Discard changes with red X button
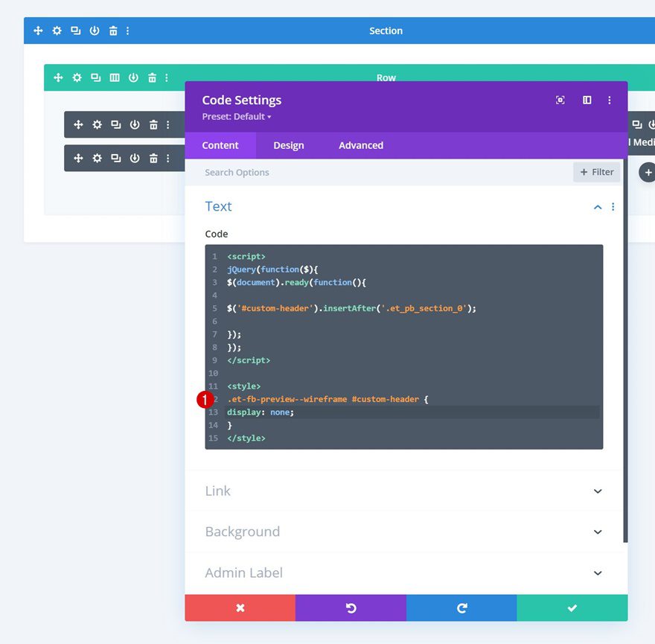655x644 pixels. pyautogui.click(x=240, y=608)
